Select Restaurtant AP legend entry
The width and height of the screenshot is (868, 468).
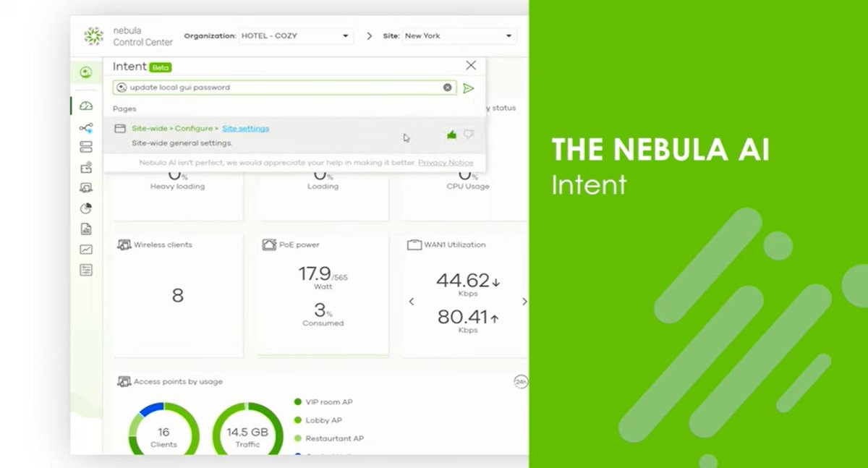[x=329, y=438]
